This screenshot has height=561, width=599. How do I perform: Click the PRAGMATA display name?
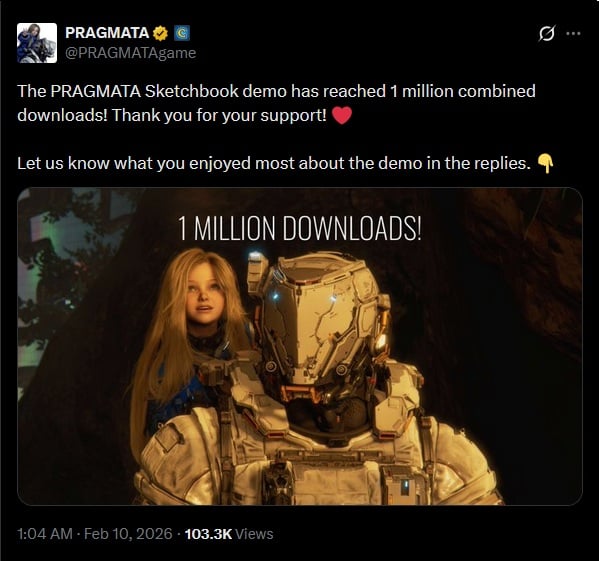tap(107, 33)
